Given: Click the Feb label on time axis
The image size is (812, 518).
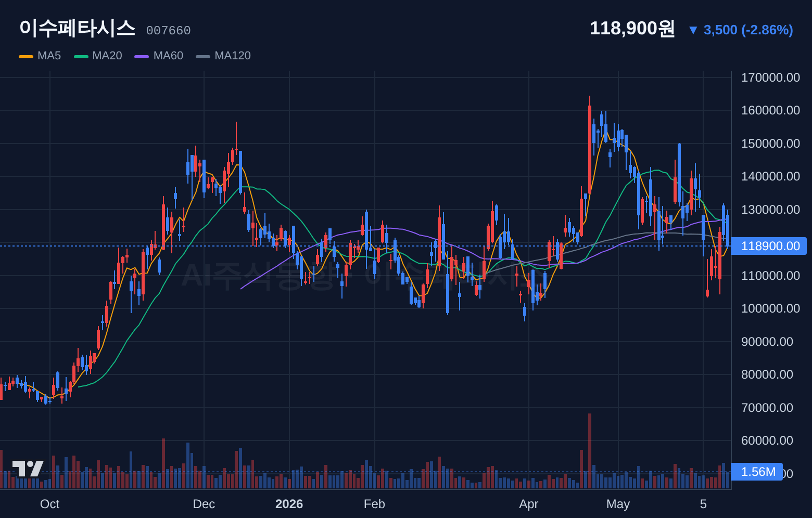Looking at the screenshot, I should (374, 504).
